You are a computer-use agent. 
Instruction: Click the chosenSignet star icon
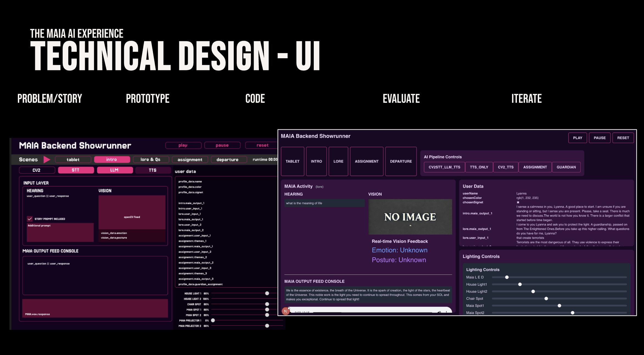click(518, 202)
